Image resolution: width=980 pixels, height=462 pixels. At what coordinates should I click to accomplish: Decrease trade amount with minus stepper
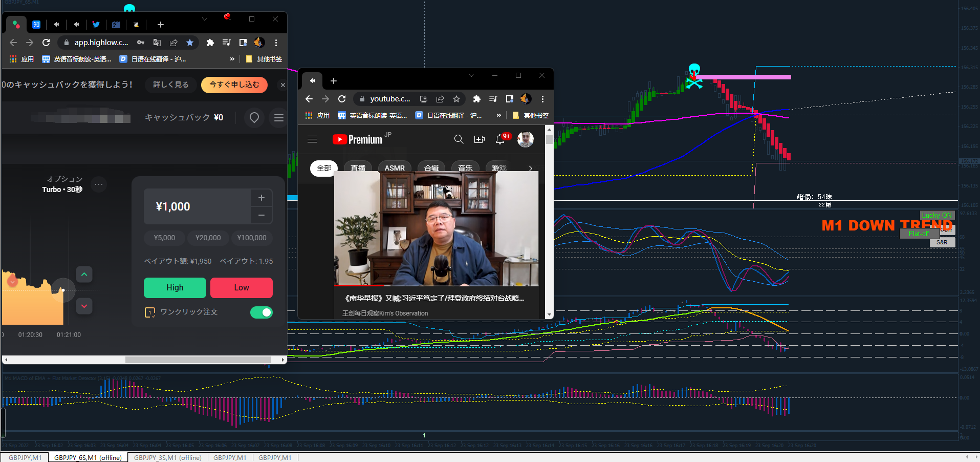point(262,215)
